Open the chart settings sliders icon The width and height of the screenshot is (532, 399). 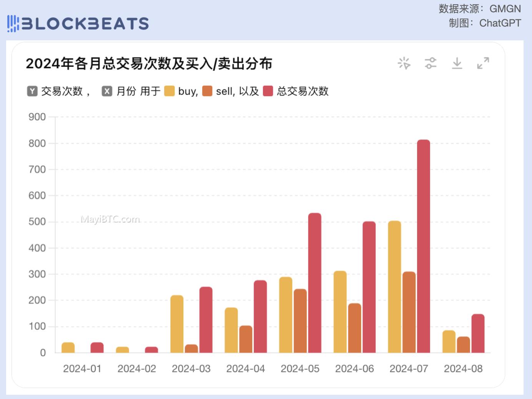point(431,63)
